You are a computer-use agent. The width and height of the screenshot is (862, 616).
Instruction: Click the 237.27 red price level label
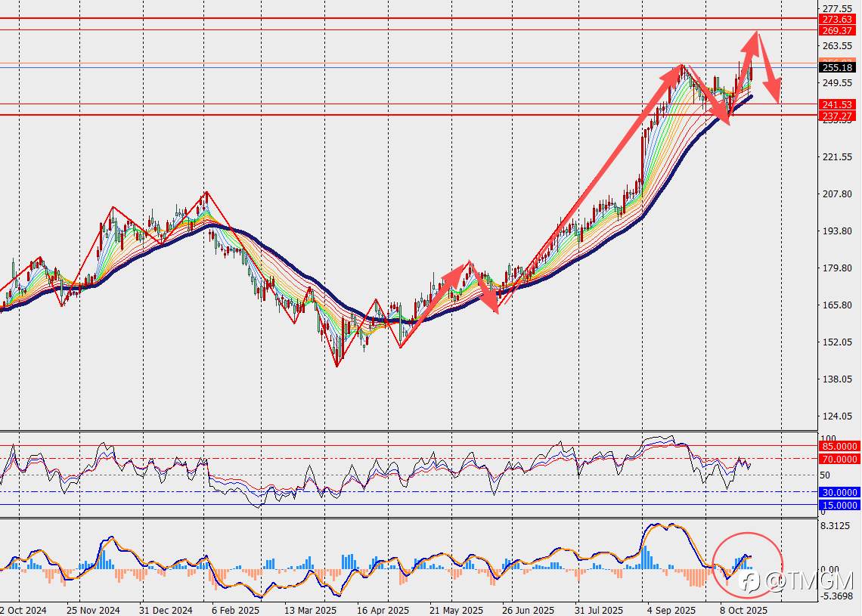pyautogui.click(x=836, y=116)
